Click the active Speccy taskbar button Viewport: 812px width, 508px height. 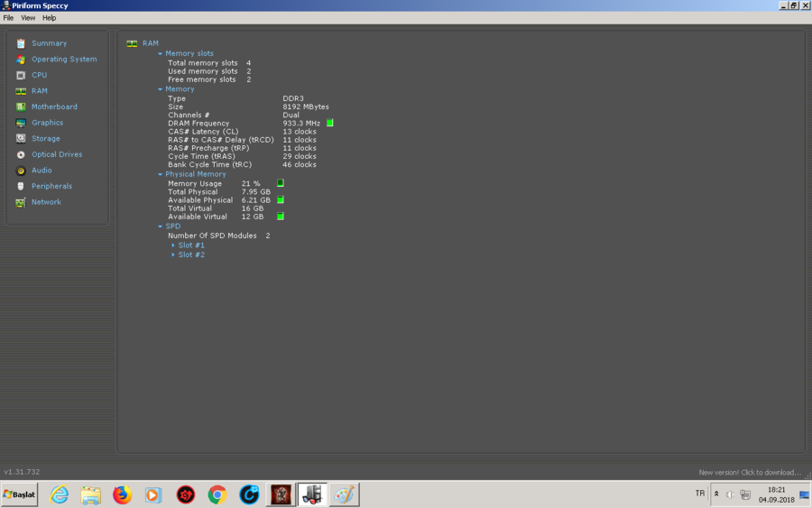pyautogui.click(x=312, y=494)
